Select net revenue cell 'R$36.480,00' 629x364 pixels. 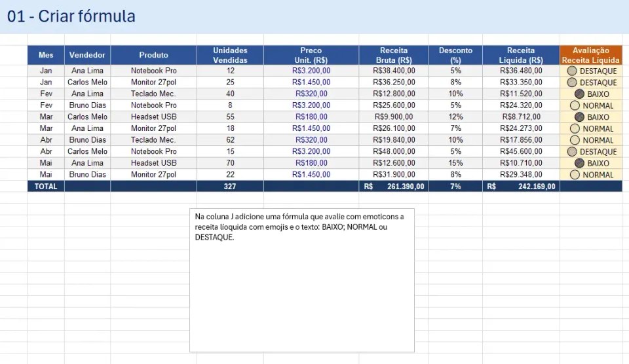point(521,71)
